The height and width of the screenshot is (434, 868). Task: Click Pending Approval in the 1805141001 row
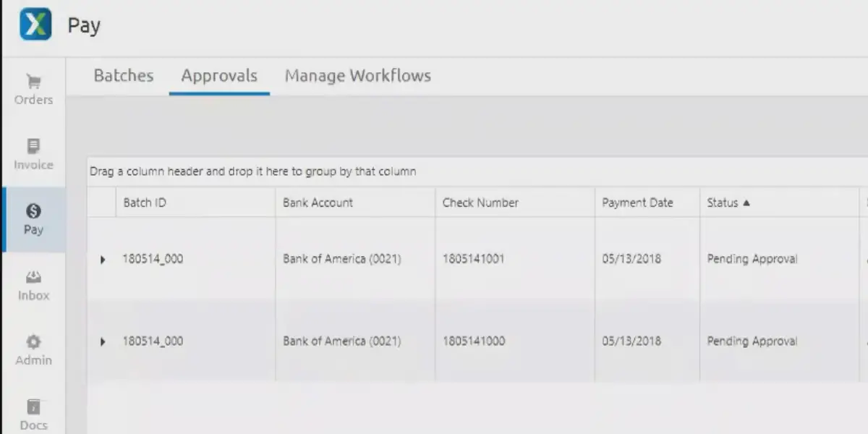752,259
